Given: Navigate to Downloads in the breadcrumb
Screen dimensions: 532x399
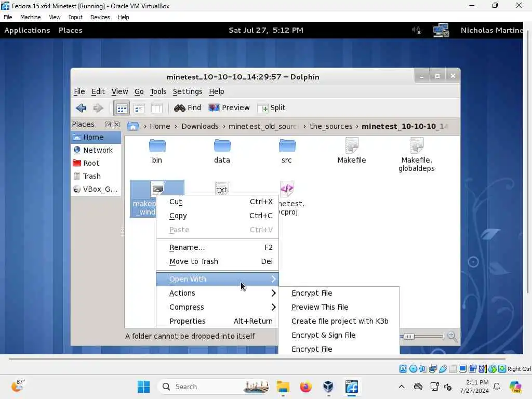Looking at the screenshot, I should click(x=200, y=126).
